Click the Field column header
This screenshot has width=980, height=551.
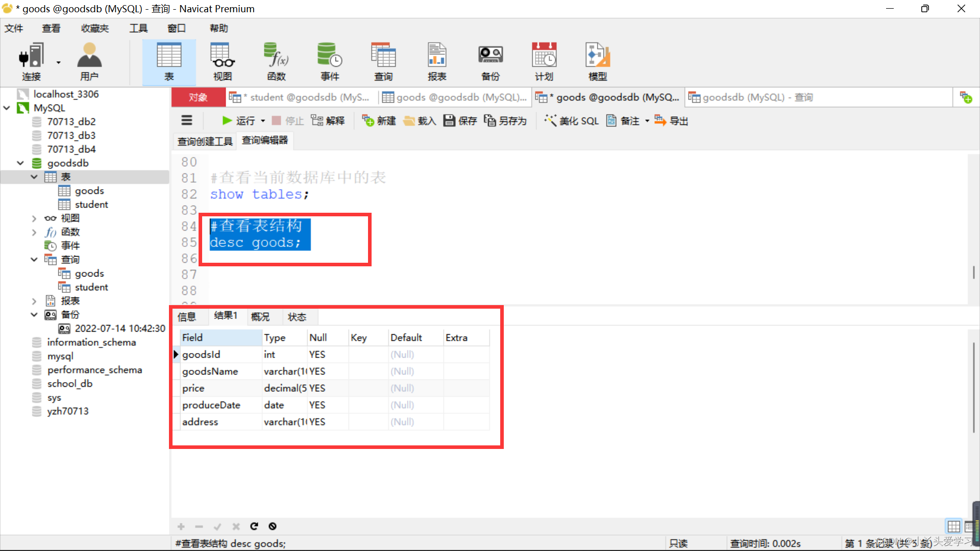(x=221, y=338)
